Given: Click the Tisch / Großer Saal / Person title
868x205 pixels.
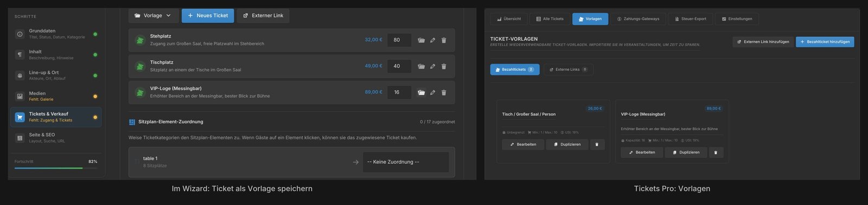Looking at the screenshot, I should (528, 114).
